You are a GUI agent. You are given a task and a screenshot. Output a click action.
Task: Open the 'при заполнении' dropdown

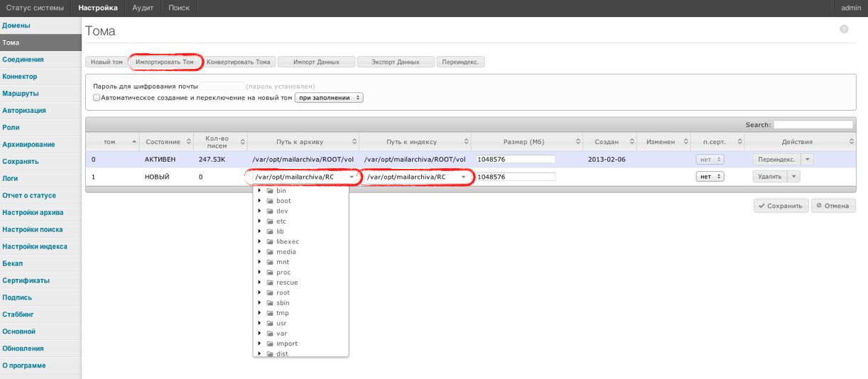pyautogui.click(x=328, y=98)
